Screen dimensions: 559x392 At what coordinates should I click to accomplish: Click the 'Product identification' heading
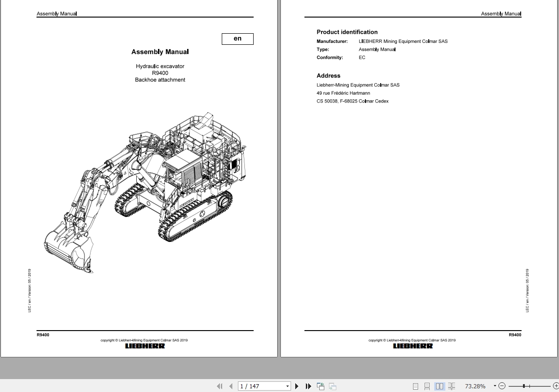coord(347,32)
